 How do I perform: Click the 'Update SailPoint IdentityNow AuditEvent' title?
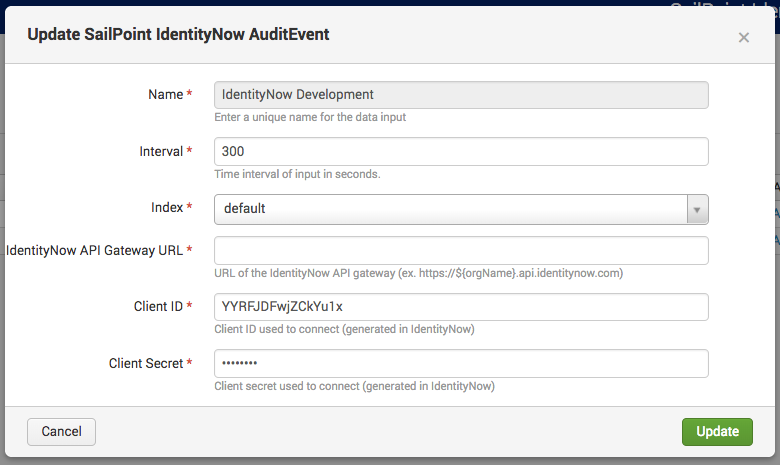178,34
